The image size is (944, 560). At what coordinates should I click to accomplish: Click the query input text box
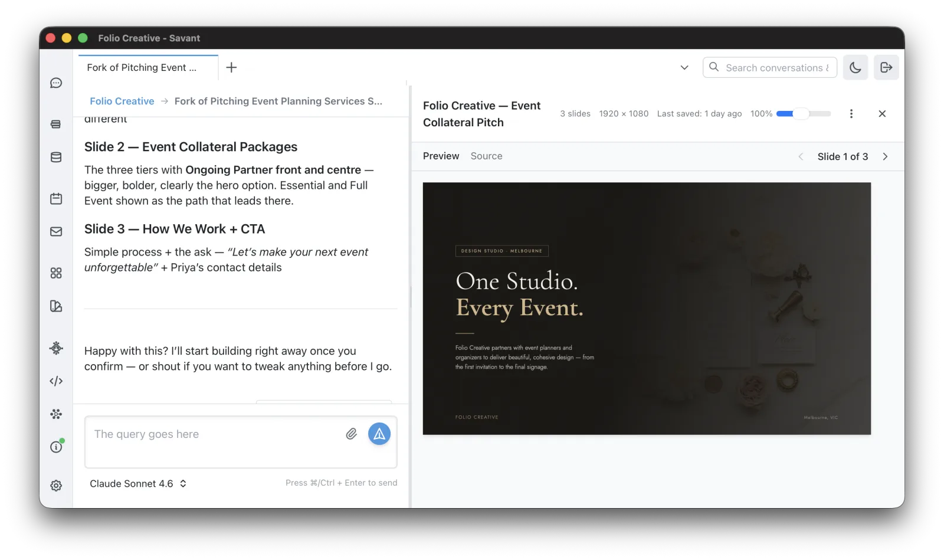pyautogui.click(x=241, y=442)
